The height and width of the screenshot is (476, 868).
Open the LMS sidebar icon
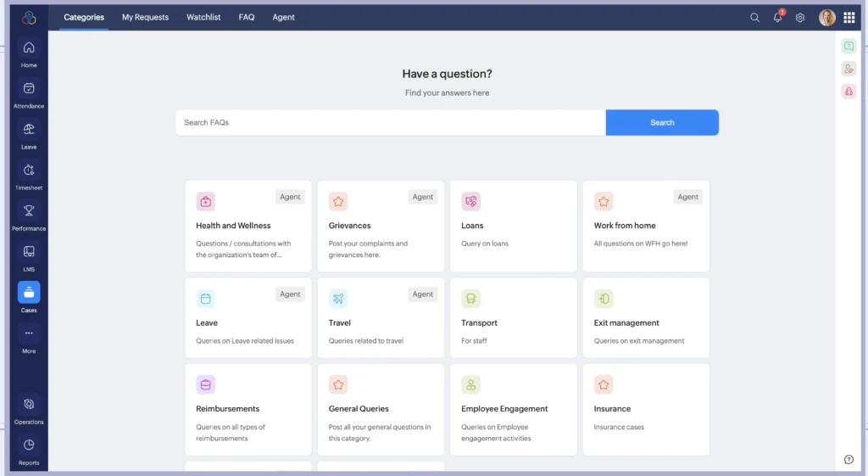[x=29, y=252]
